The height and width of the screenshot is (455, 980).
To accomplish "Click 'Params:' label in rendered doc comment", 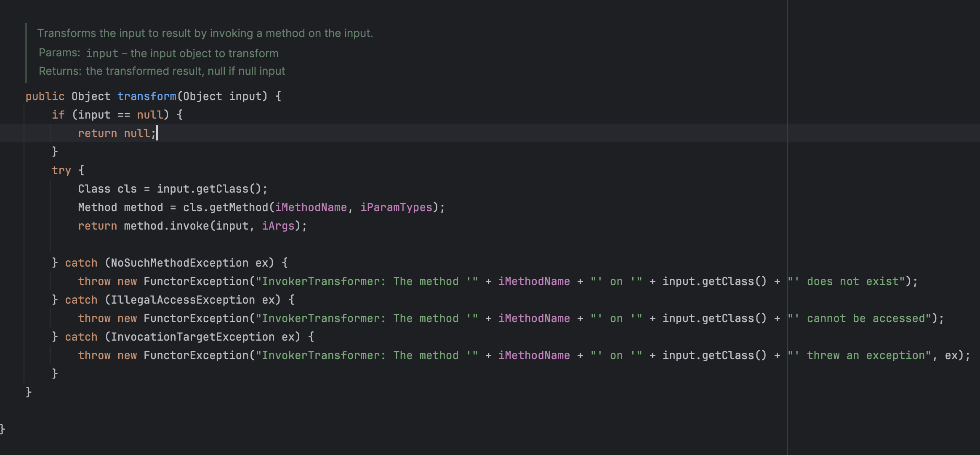I will pos(59,53).
